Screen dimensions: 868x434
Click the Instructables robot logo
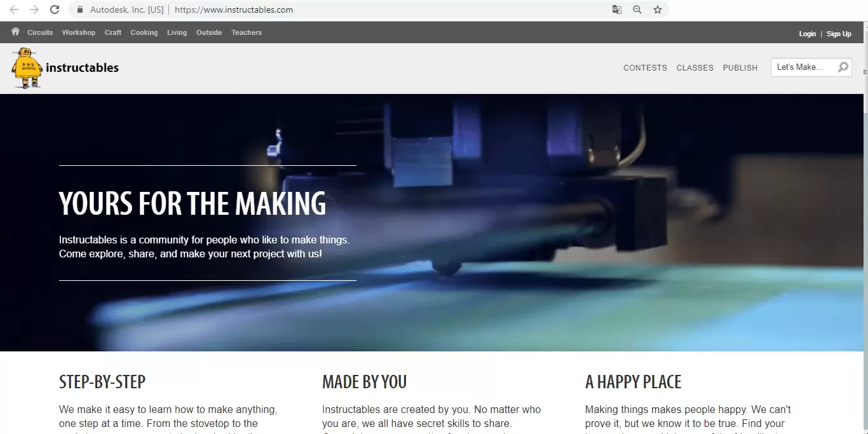tap(27, 67)
